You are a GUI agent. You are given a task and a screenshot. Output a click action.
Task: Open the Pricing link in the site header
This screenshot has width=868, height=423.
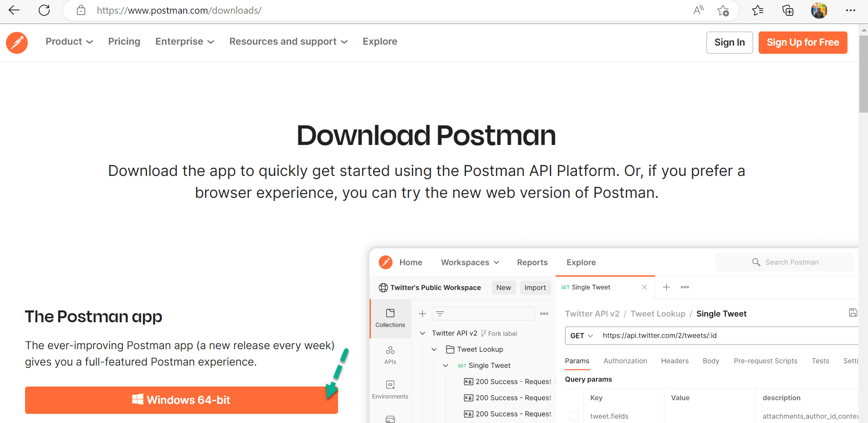tap(124, 41)
